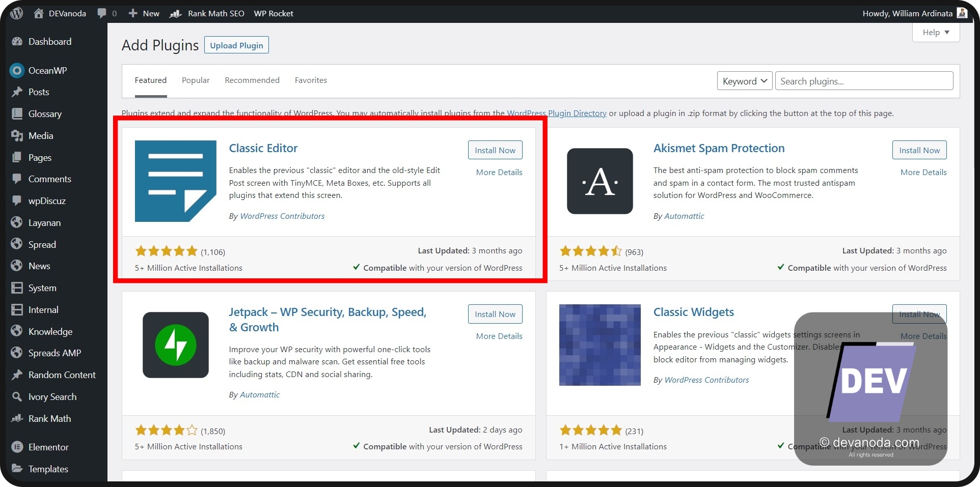This screenshot has height=487, width=980.
Task: Click the Upload Plugin button
Action: pos(236,45)
